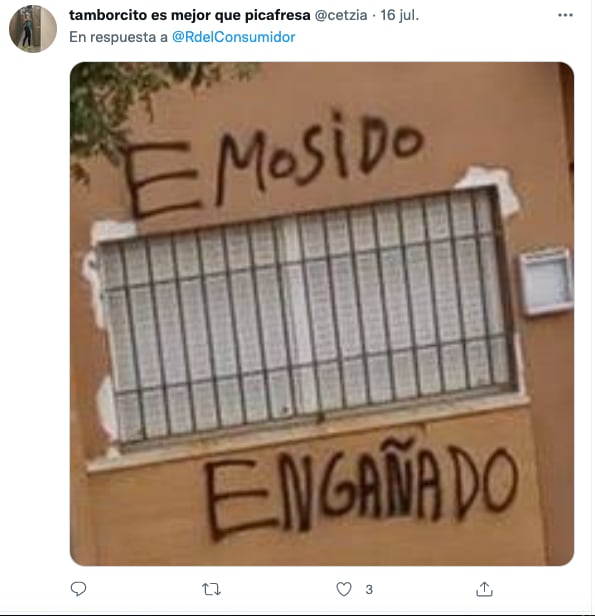Like the tweet with the heart icon

[344, 589]
